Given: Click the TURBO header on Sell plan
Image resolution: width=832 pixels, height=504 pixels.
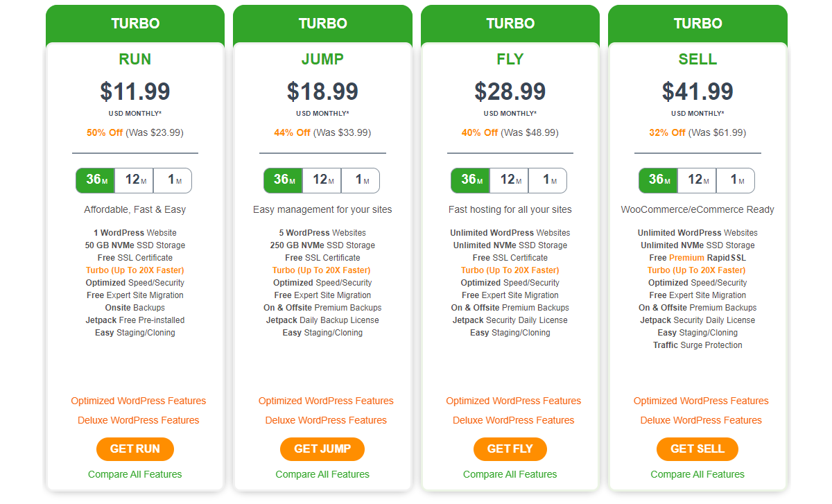Looking at the screenshot, I should (697, 24).
